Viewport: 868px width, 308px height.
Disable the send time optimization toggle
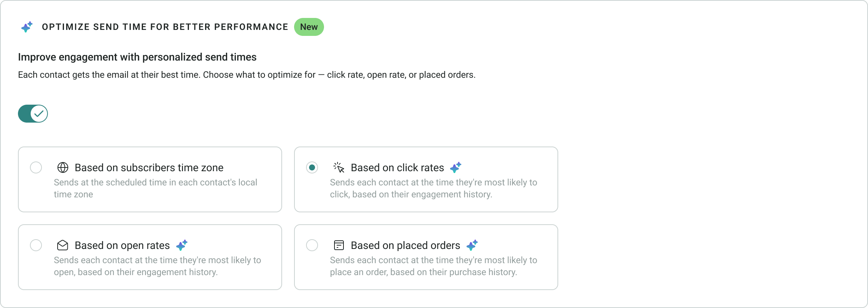coord(33,114)
